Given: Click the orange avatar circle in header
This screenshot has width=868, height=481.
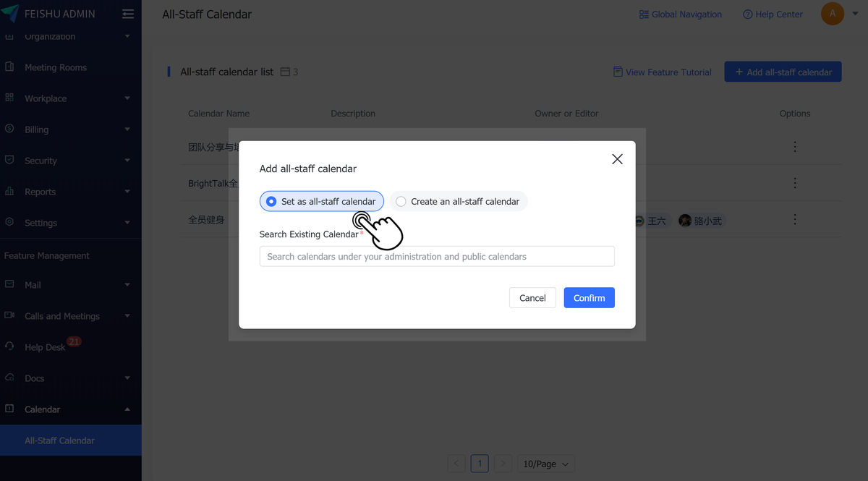Looking at the screenshot, I should [x=832, y=13].
